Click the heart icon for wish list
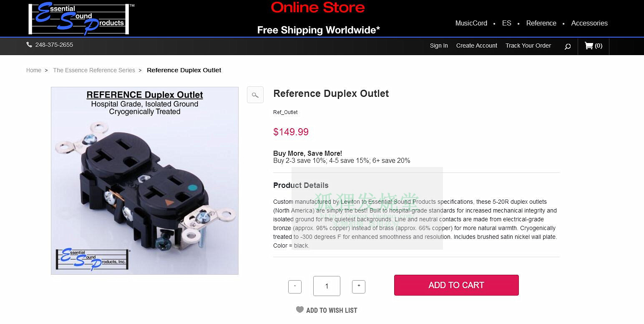The width and height of the screenshot is (644, 324). tap(300, 309)
